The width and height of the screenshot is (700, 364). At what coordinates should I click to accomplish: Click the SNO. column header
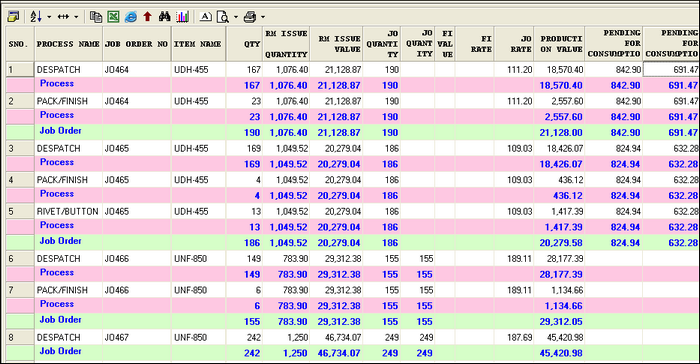20,44
